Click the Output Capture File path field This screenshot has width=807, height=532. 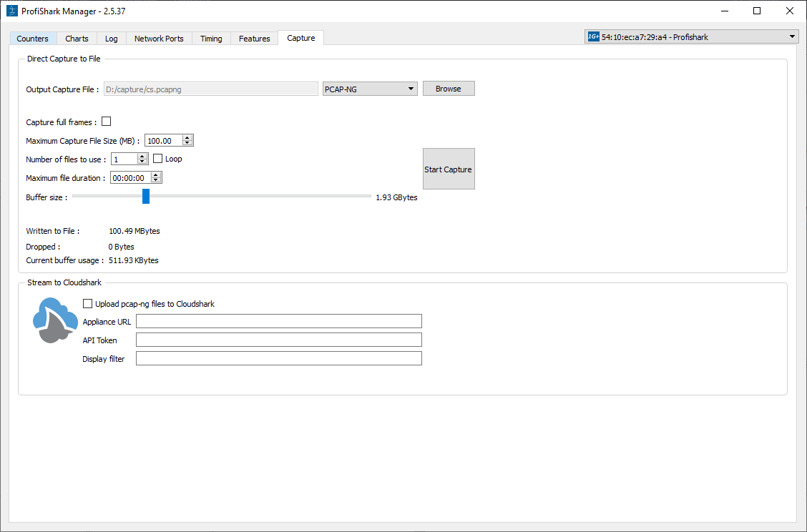(211, 89)
